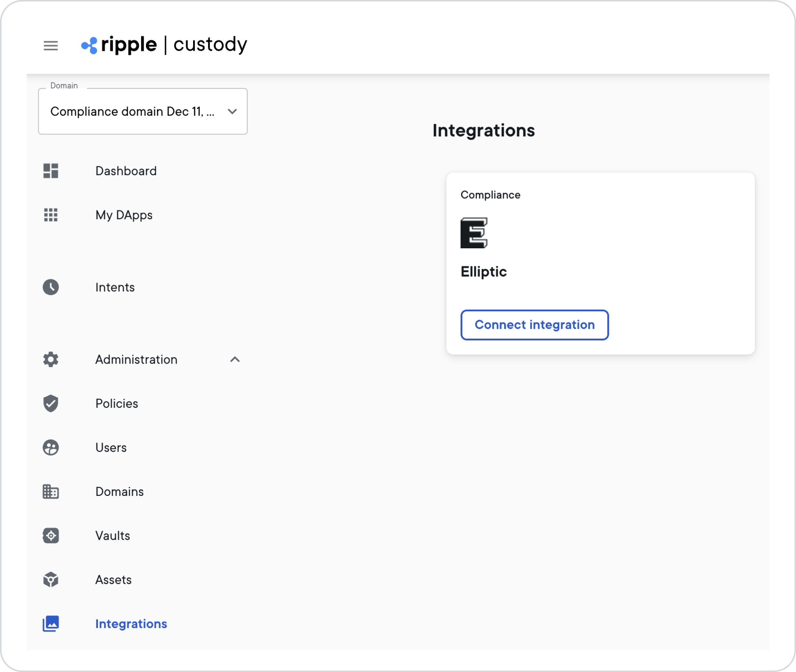
Task: Click the Integrations page heading
Action: click(484, 130)
